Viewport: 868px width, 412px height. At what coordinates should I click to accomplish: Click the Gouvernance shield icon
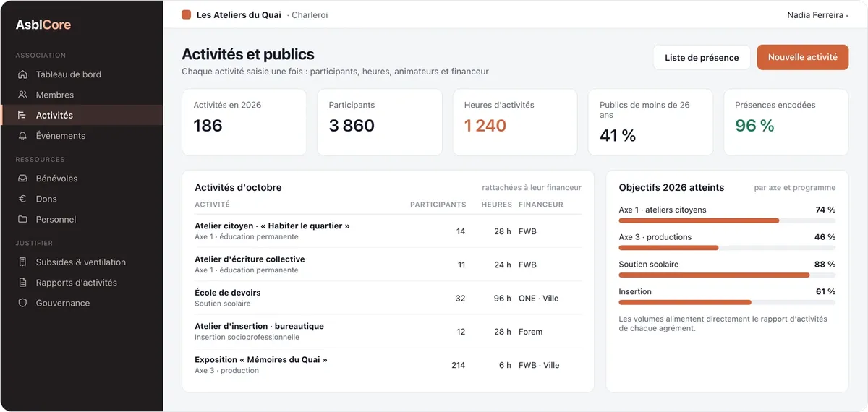tap(22, 303)
